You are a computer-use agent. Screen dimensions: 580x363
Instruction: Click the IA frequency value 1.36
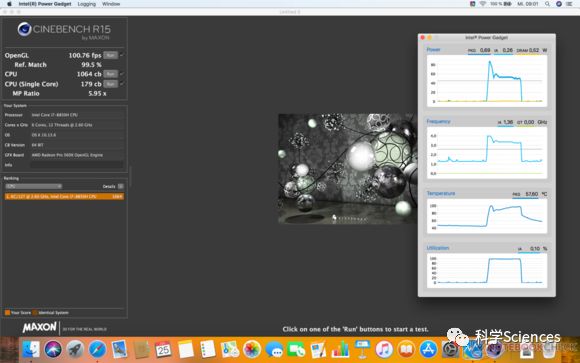(x=508, y=122)
